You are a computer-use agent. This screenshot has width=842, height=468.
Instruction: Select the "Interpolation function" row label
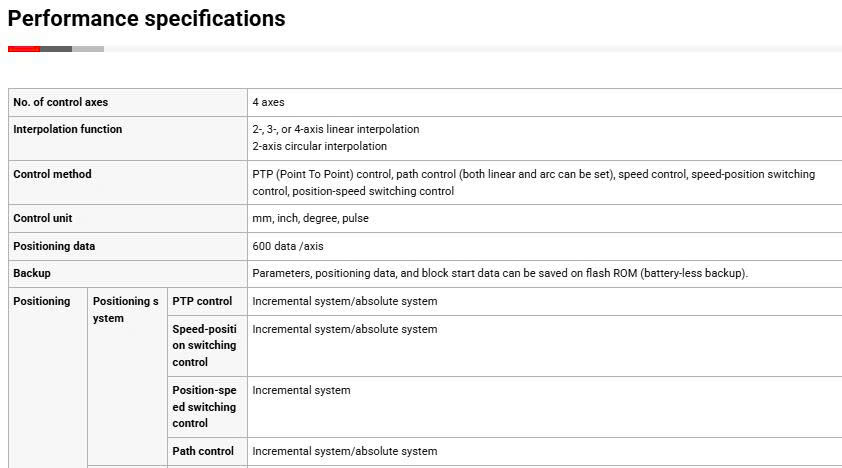[67, 129]
